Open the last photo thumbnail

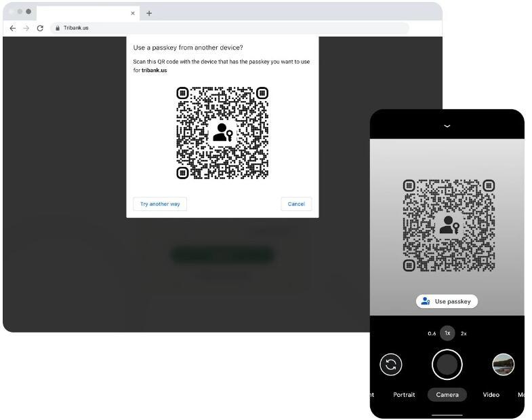coord(503,364)
